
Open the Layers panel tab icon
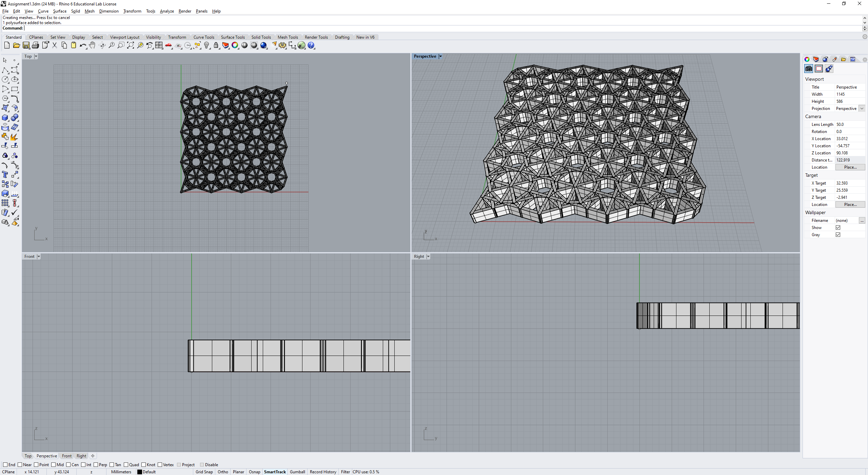816,59
